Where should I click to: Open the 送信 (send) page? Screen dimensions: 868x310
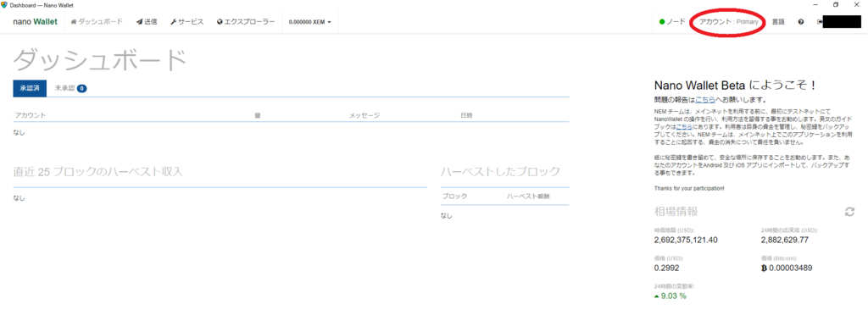click(x=147, y=22)
